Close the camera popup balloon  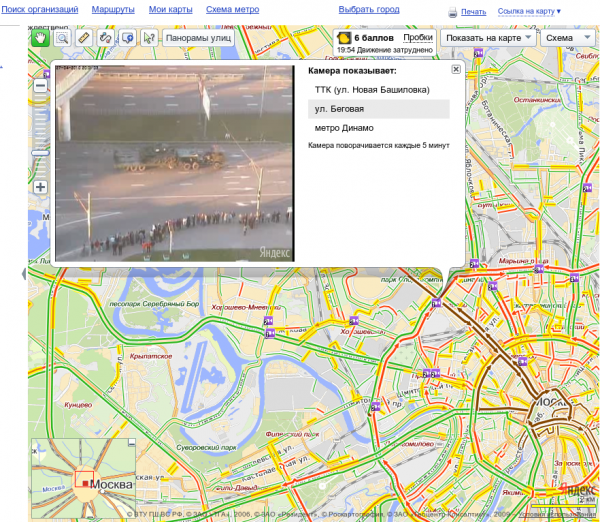(456, 69)
